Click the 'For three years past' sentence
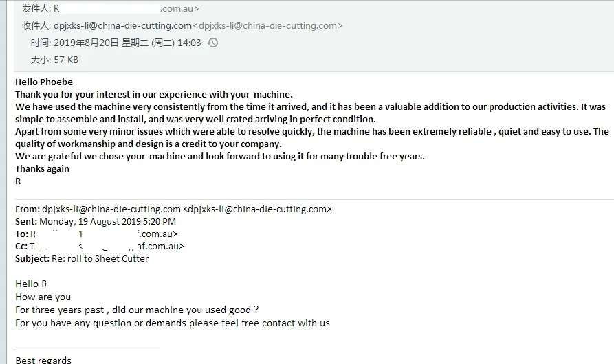The width and height of the screenshot is (614, 364). [137, 310]
